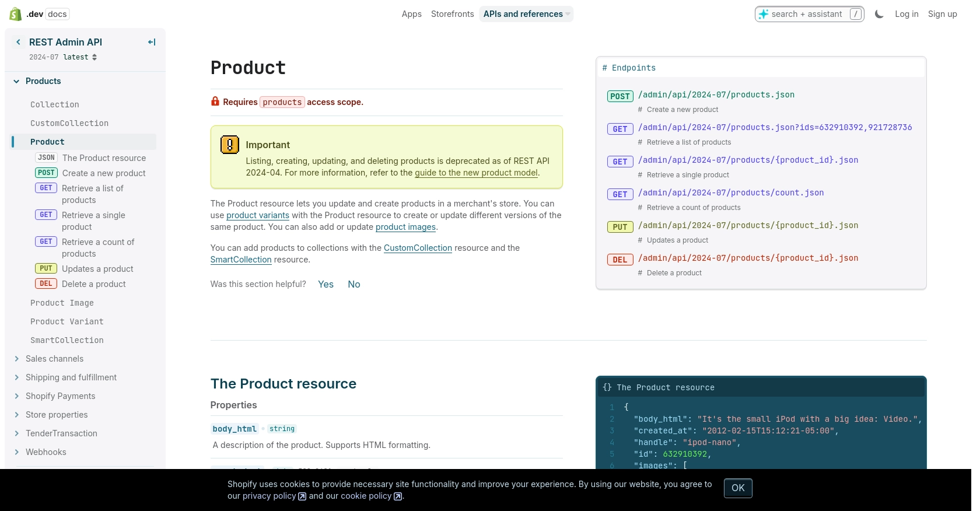Go back with REST Admin API chevron

(18, 42)
